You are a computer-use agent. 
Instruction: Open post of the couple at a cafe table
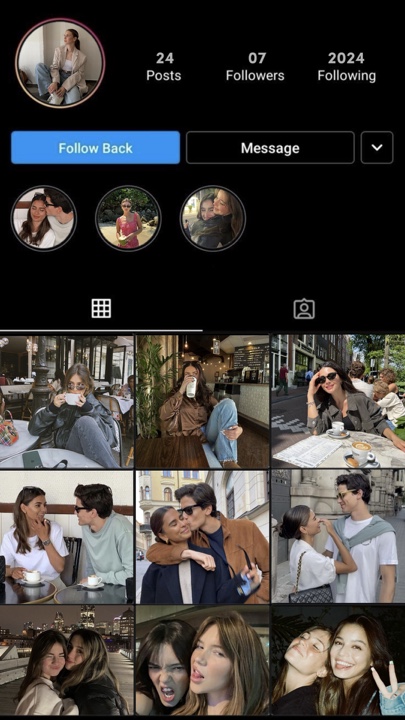[67, 537]
